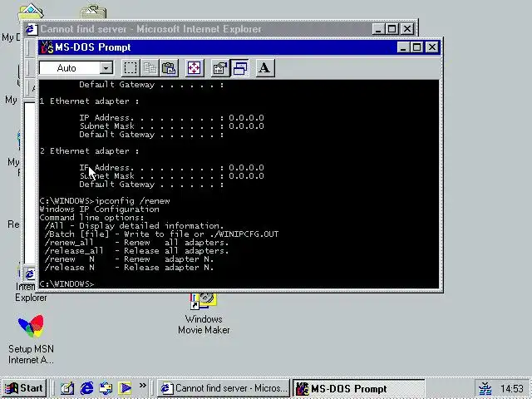This screenshot has width=532, height=399.
Task: Click the '2 Ethernet adapter :' line
Action: [x=89, y=151]
